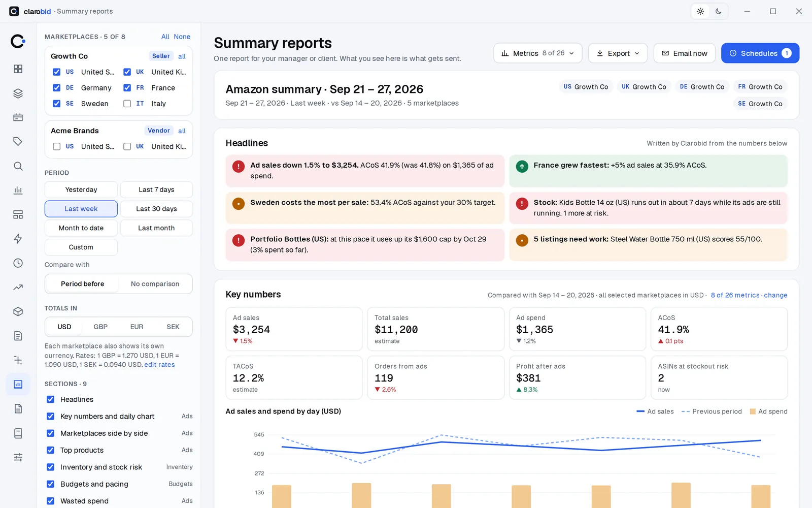The image size is (812, 508).
Task: Click the Clarobid logo in sidebar
Action: (x=18, y=41)
